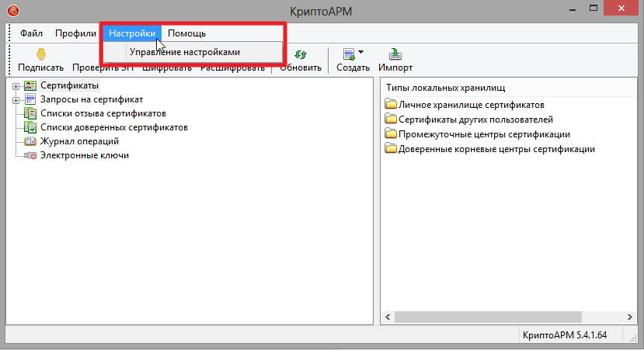
Task: Click the Расшифровать toolbar button
Action: tap(232, 68)
